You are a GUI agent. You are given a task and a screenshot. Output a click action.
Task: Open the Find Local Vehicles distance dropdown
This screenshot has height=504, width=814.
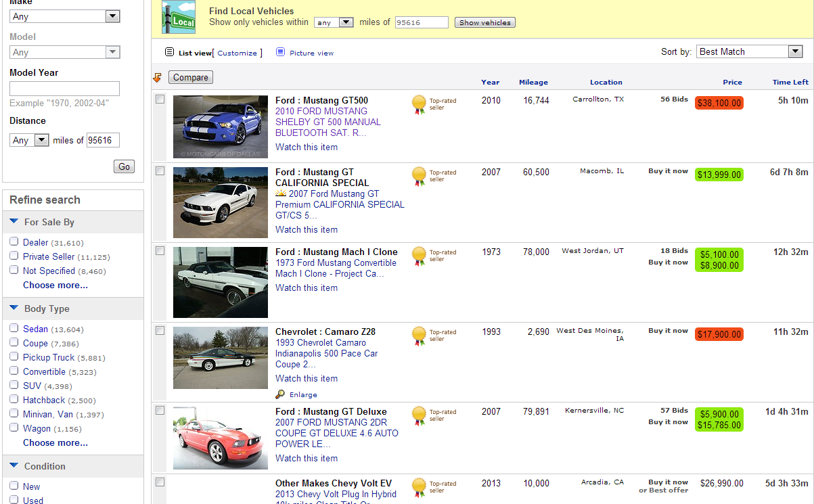(334, 22)
